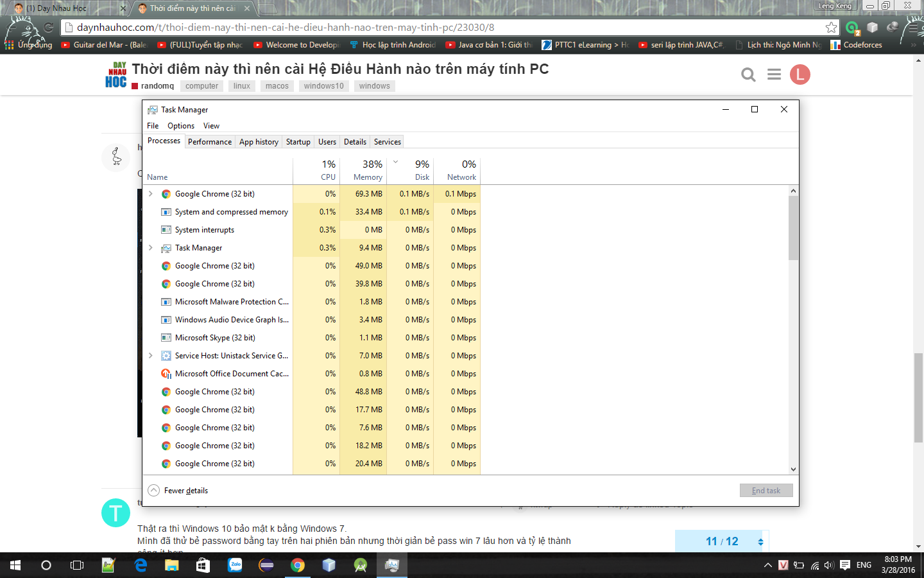Viewport: 924px width, 578px height.
Task: Expand the Task Manager process row
Action: 151,247
